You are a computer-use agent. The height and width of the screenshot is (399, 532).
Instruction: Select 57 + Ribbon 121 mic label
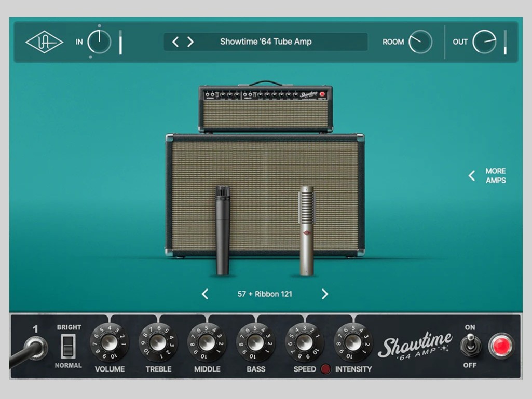click(x=264, y=294)
